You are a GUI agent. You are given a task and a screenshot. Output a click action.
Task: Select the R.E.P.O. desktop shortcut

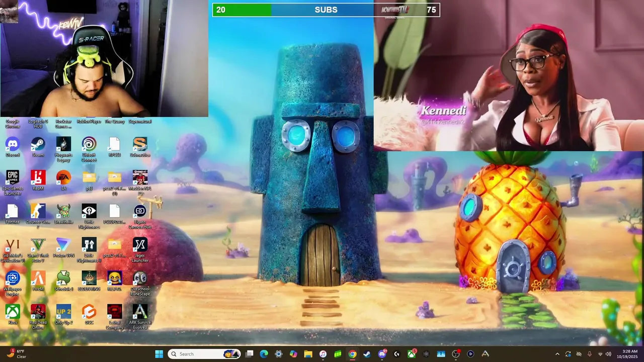[x=114, y=281]
